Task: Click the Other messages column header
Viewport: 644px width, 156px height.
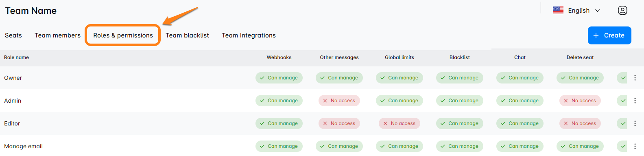Action: click(339, 57)
